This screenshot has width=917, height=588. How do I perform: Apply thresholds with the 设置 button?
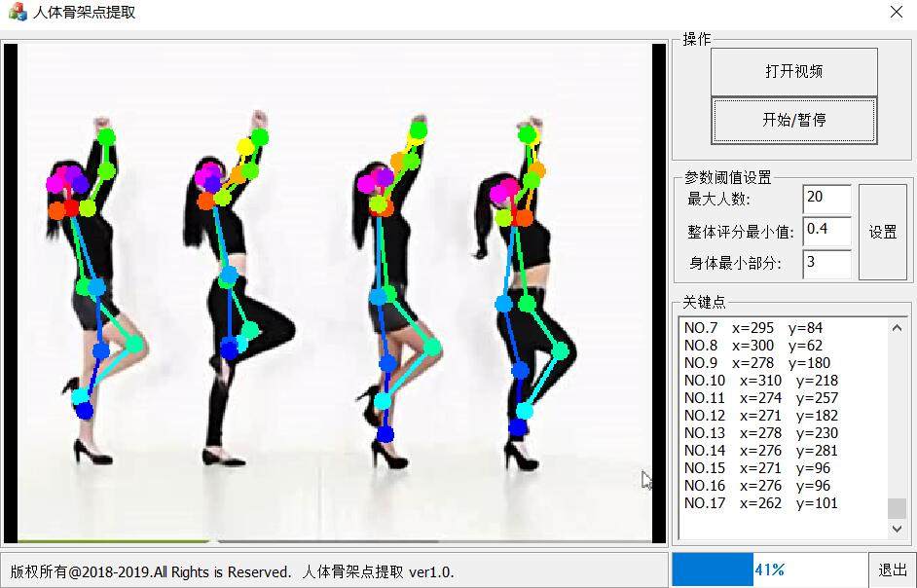pyautogui.click(x=883, y=233)
